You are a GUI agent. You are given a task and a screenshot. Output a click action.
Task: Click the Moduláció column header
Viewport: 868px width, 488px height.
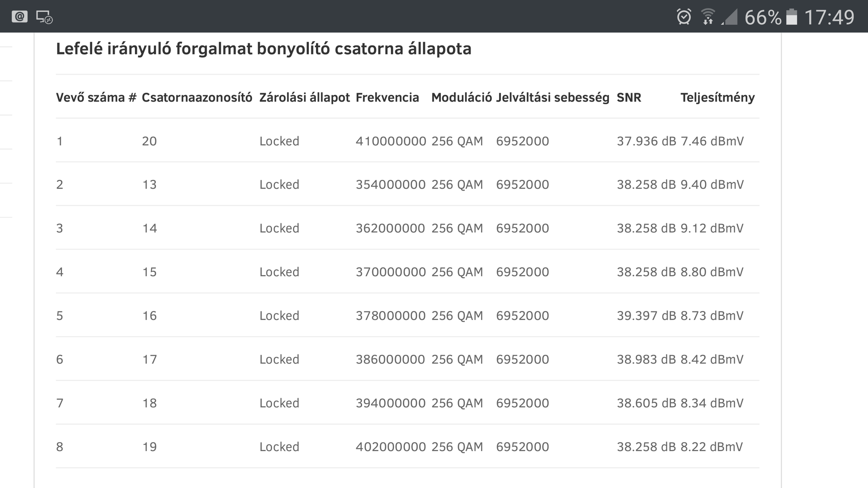tap(461, 98)
